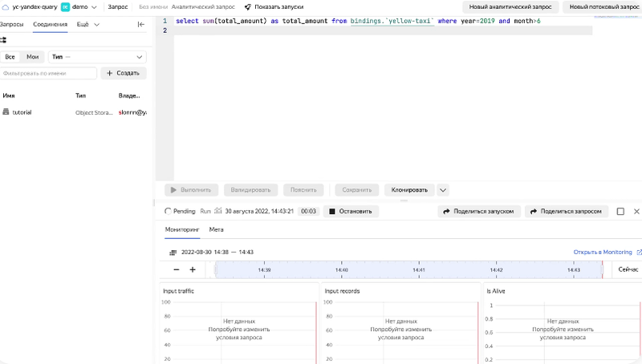
Task: Click Новый потоковый запрос button
Action: [604, 7]
